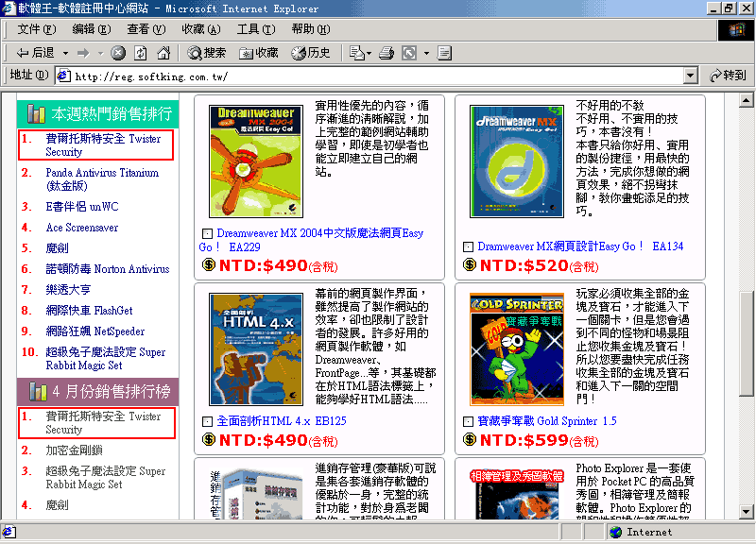Open weekly rank 10 Super Rabbit Magic Set link
Screen dimensions: 756x544
106,359
